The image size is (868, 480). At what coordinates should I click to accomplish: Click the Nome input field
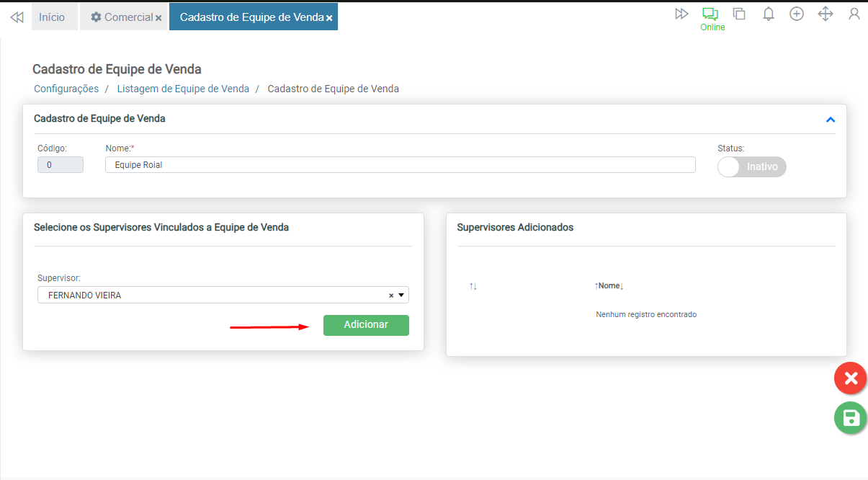coord(400,164)
